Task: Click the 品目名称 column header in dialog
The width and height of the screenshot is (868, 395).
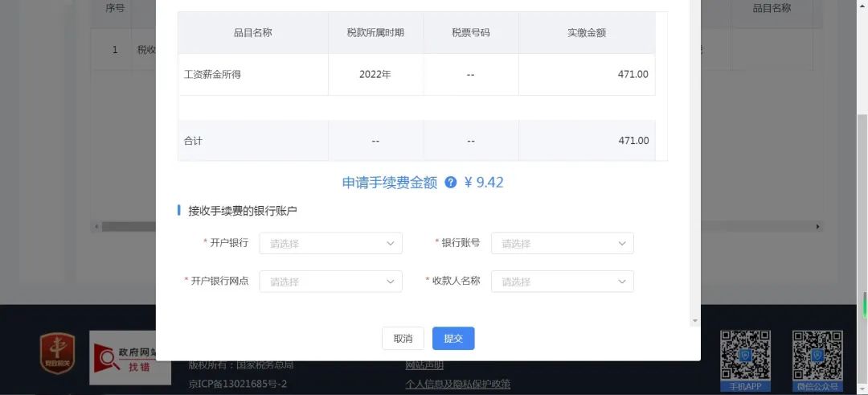Action: click(x=253, y=33)
